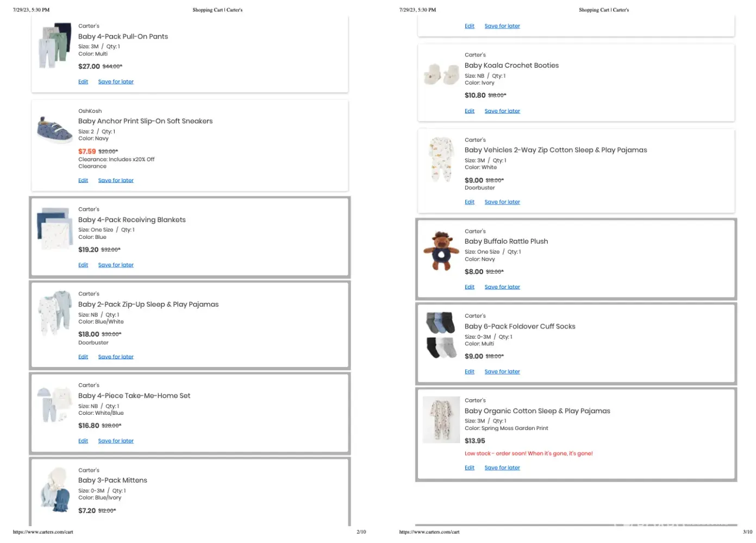Click the Take-Me-Home Set product thumbnail
The image size is (756, 543).
tap(55, 405)
